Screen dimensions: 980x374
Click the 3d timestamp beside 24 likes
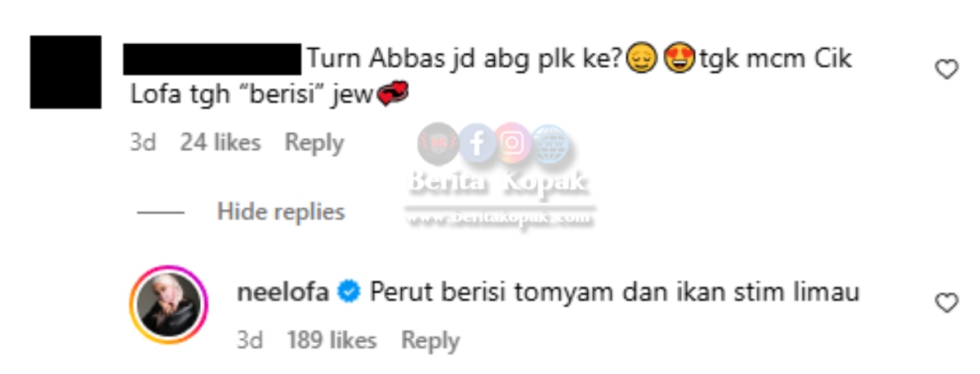coord(143,143)
